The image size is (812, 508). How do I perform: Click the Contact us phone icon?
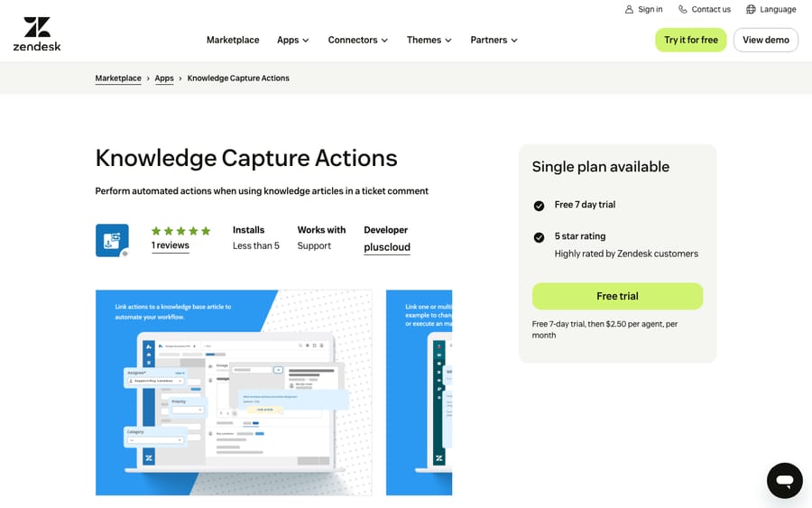pyautogui.click(x=683, y=9)
